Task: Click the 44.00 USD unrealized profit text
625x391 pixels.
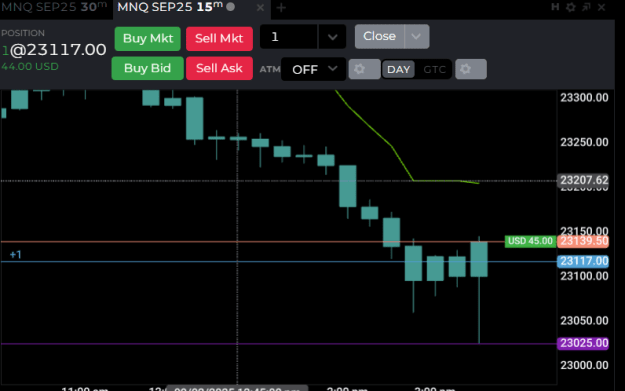Action: click(x=30, y=67)
